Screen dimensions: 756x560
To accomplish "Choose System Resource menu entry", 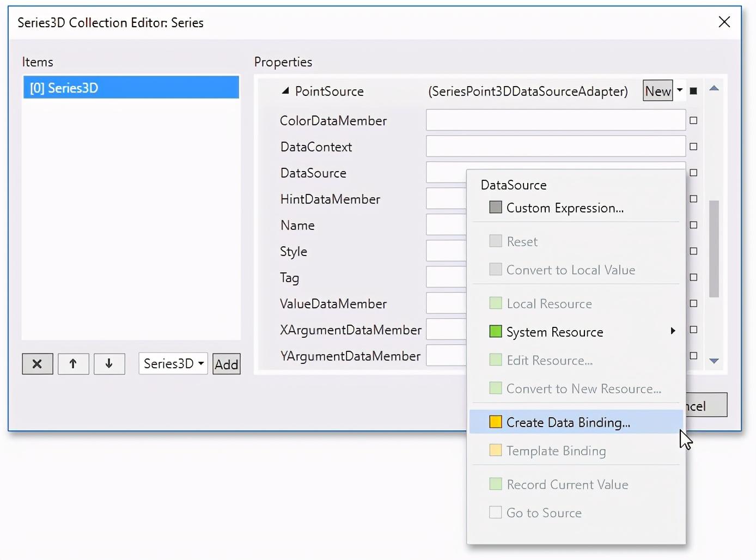I will (576, 332).
